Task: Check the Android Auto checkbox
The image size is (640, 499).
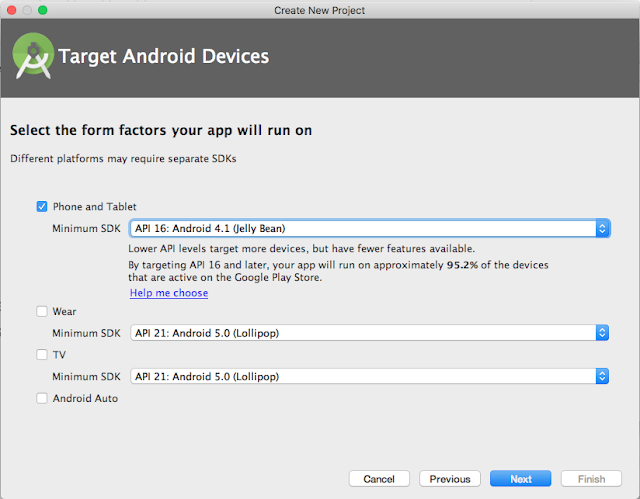Action: pos(42,398)
